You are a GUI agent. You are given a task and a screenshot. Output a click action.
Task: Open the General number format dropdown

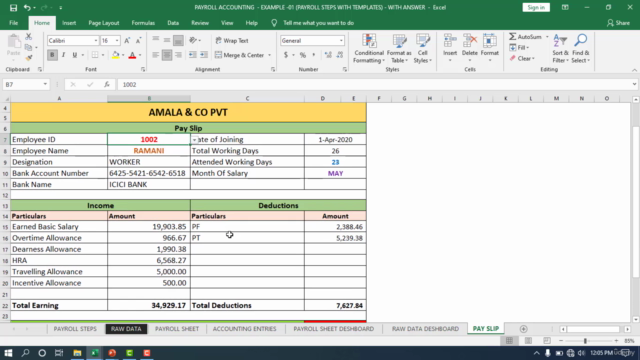[341, 40]
